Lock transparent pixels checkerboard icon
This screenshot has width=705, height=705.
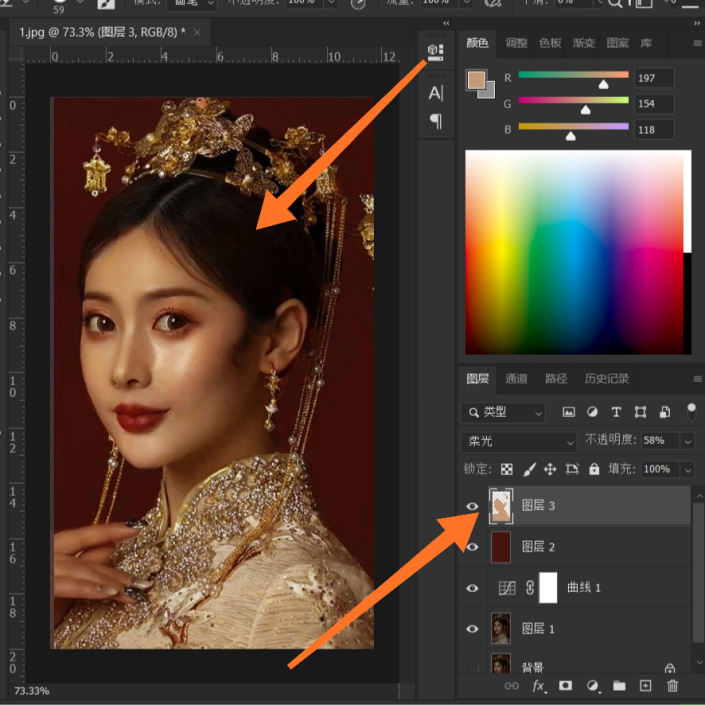point(507,469)
